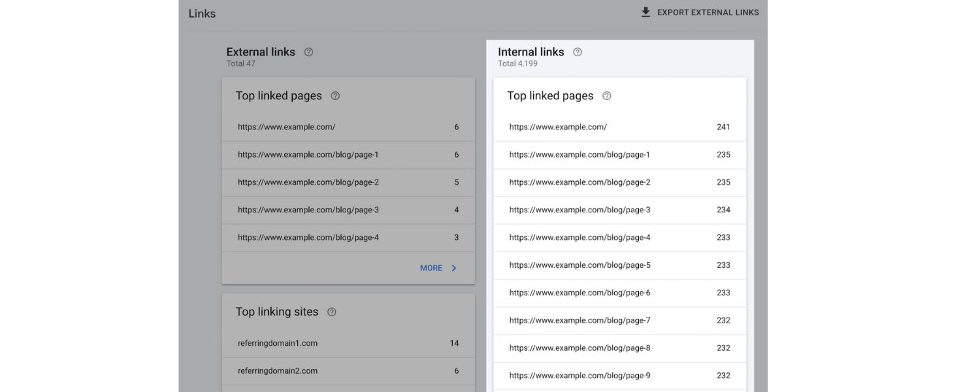Click referringdomain1.com under Top linking sites
Viewport: 980px width, 392px height.
click(278, 342)
